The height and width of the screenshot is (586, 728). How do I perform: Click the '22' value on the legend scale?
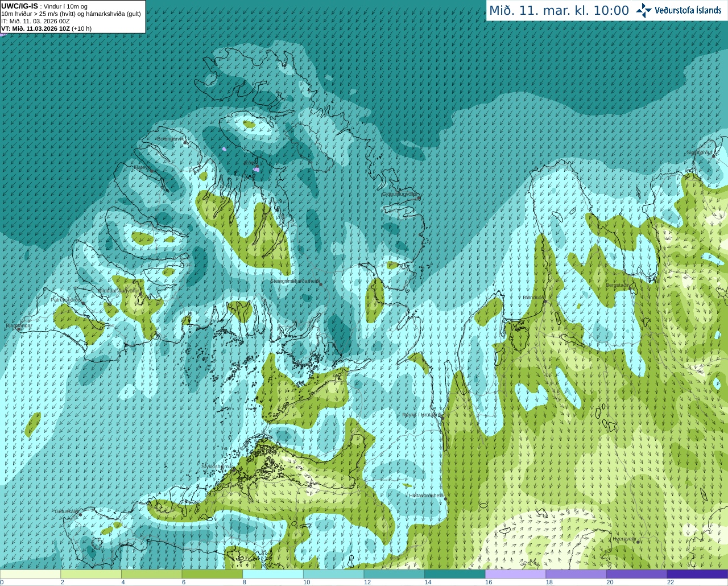pos(671,582)
